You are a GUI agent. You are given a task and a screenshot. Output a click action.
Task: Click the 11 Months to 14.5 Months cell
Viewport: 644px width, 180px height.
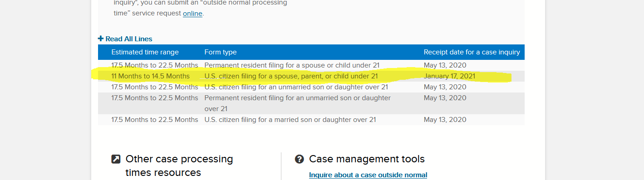point(151,76)
